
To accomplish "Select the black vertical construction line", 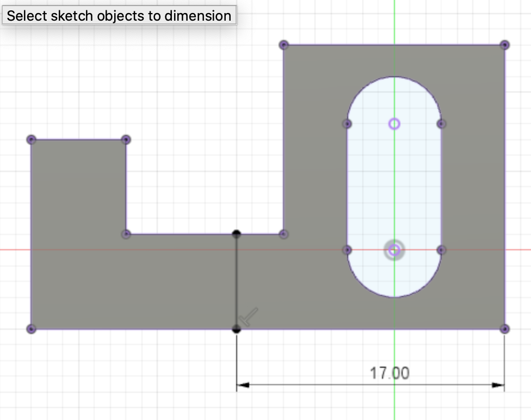I will [236, 281].
